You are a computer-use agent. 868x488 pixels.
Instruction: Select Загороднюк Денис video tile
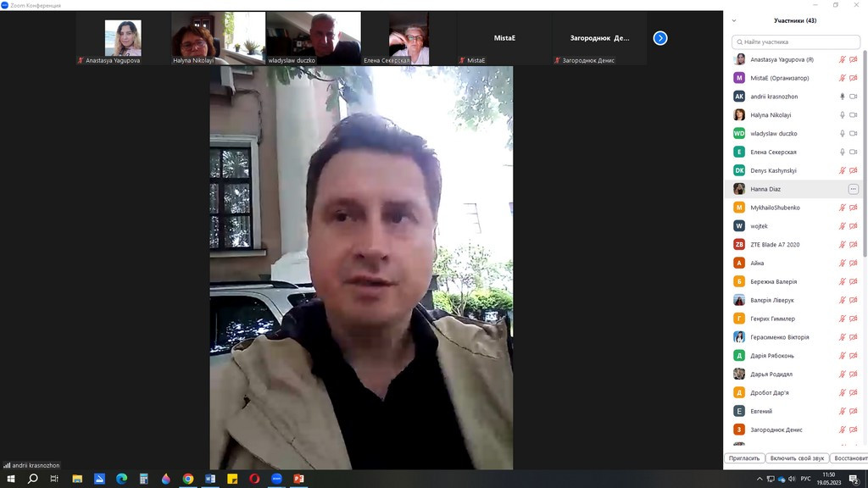[599, 38]
